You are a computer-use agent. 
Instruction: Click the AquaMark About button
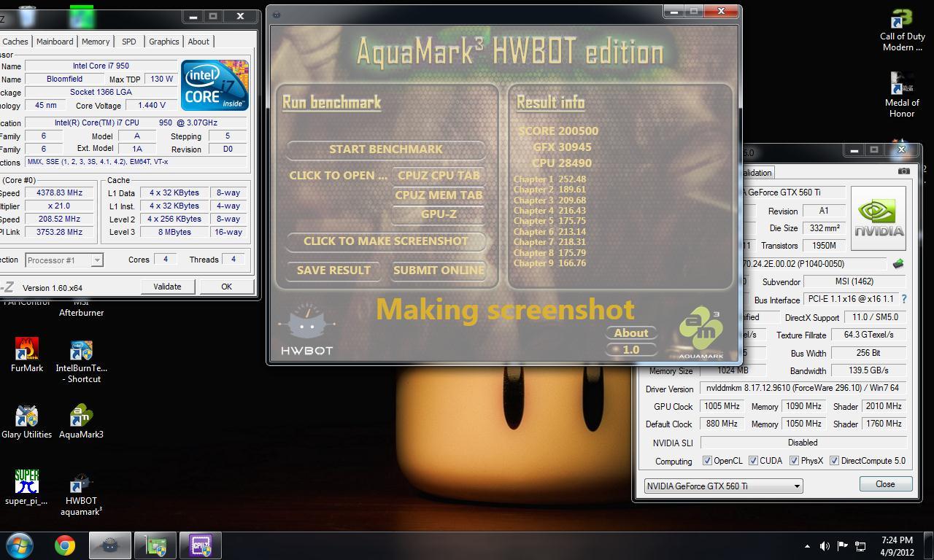631,332
